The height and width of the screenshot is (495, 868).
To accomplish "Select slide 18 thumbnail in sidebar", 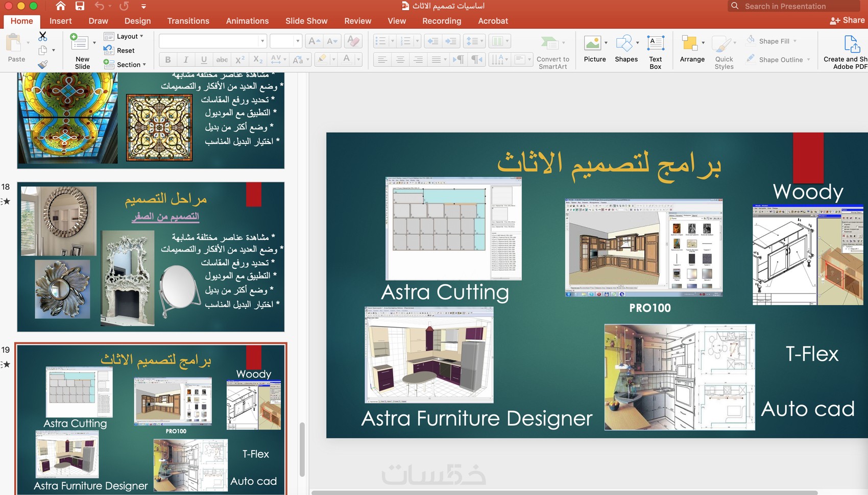I will pos(151,256).
